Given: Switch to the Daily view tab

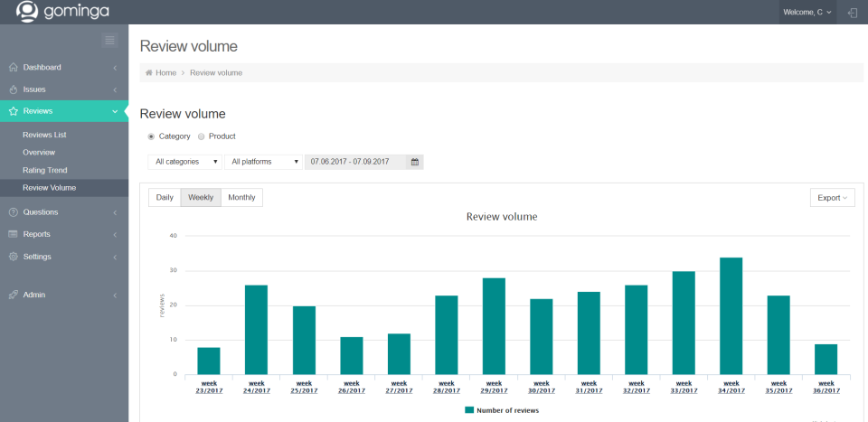Looking at the screenshot, I should pos(165,198).
